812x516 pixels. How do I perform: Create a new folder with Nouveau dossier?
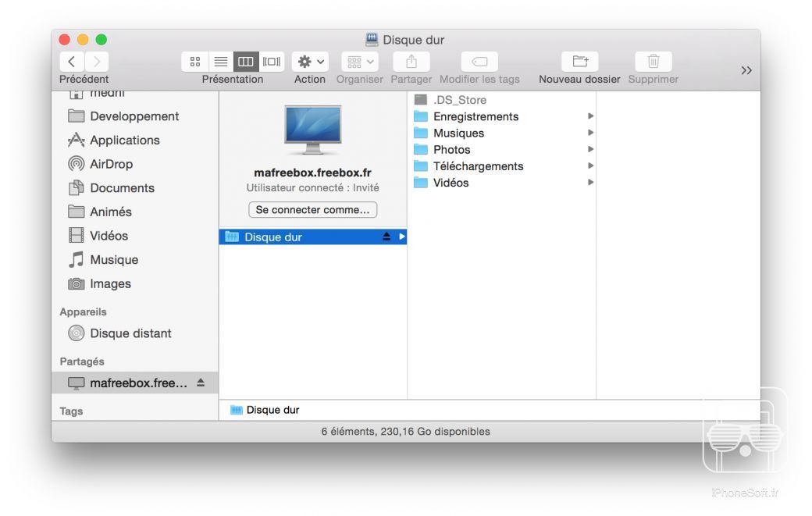[579, 62]
